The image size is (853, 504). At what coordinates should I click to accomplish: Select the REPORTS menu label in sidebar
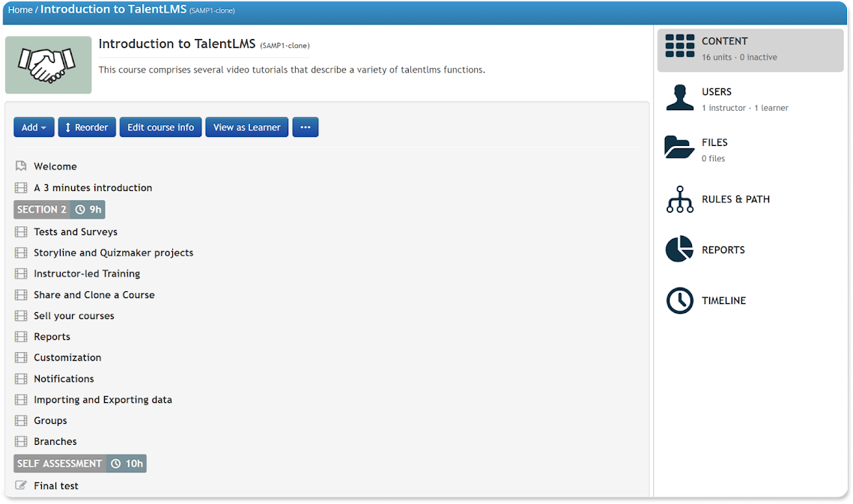click(x=723, y=250)
